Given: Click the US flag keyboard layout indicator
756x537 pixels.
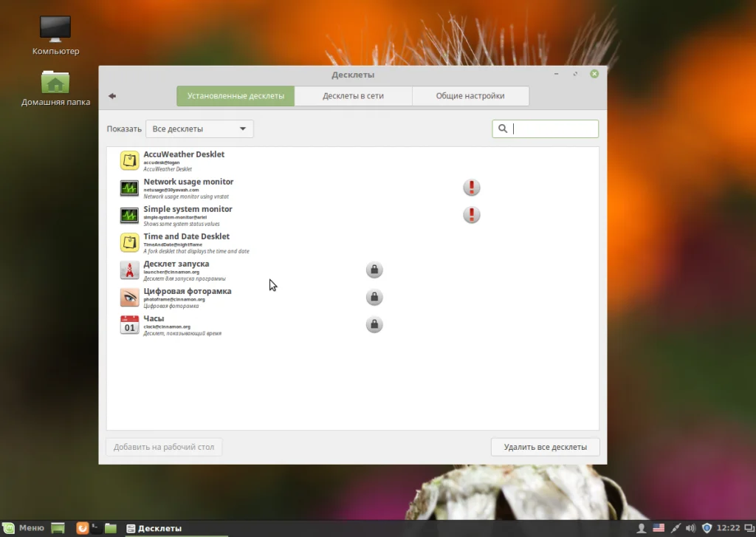Looking at the screenshot, I should (x=658, y=528).
